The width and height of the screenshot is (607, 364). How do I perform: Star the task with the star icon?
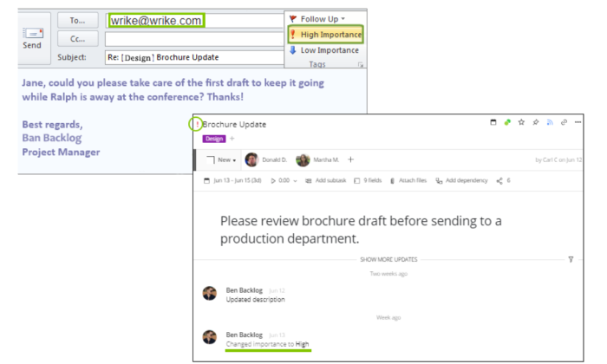click(x=521, y=122)
